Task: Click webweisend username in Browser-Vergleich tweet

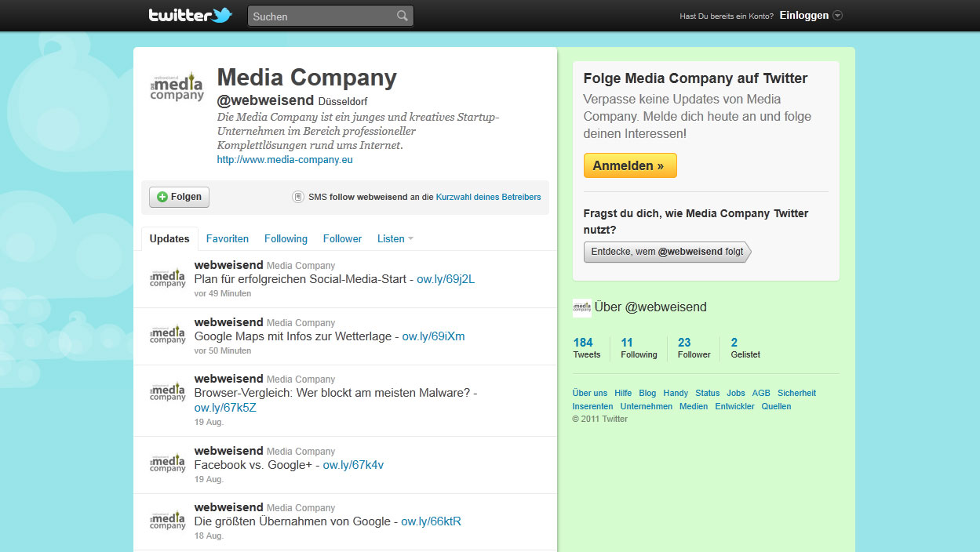Action: (x=229, y=379)
